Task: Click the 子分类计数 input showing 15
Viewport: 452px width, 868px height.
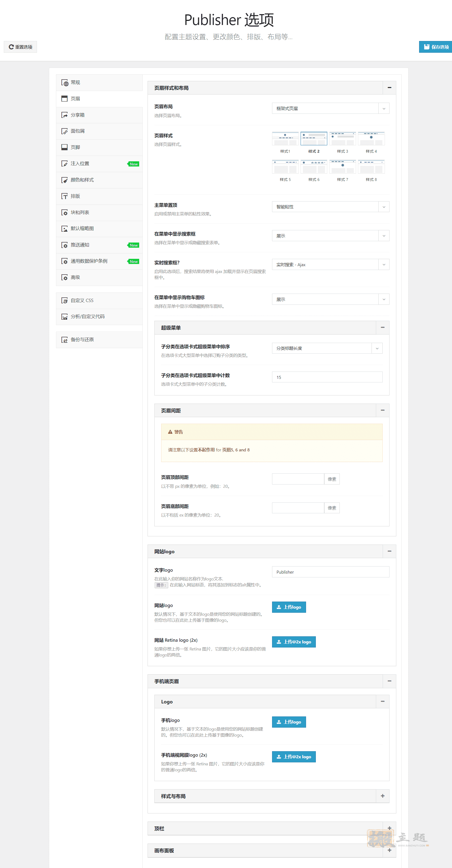Action: pyautogui.click(x=327, y=377)
